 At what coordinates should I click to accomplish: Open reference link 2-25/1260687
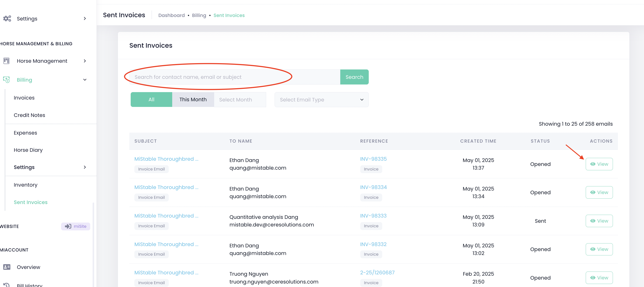point(377,272)
